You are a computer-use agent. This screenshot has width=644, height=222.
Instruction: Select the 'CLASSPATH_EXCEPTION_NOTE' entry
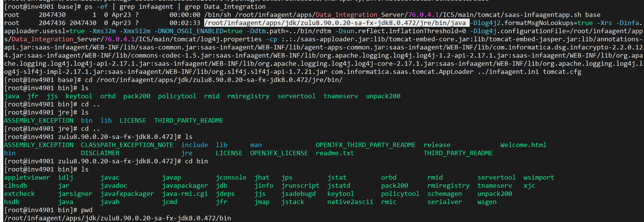127,145
